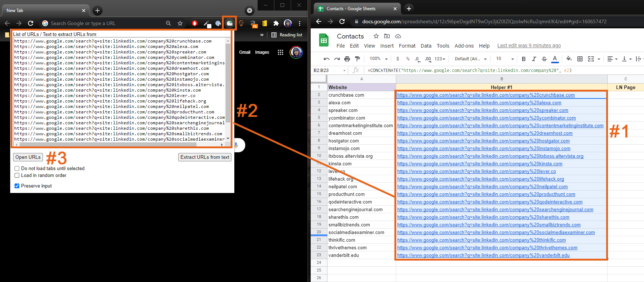Open the 100% zoom dropdown
Screen dimensions: 644x282
click(x=378, y=59)
